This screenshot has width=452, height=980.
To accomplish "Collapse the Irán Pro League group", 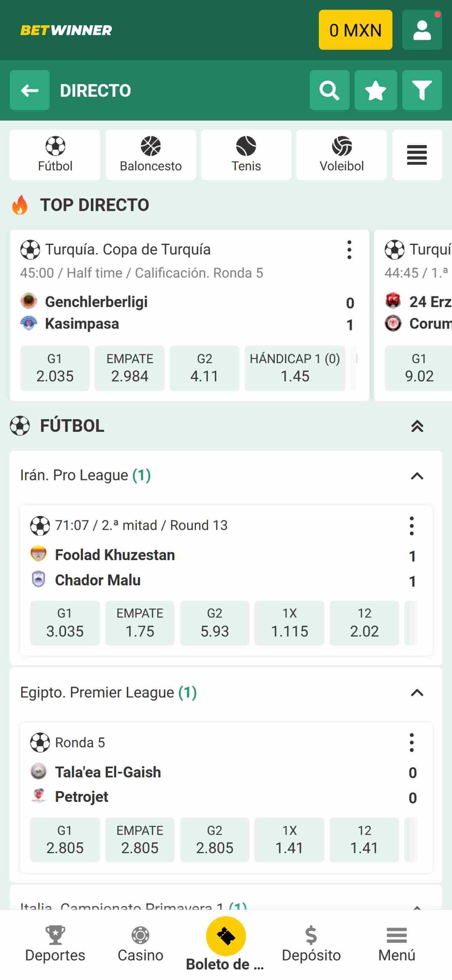I will pyautogui.click(x=417, y=476).
